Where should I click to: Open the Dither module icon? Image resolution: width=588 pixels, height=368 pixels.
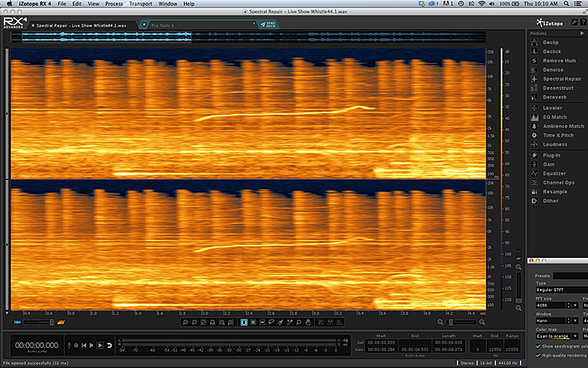coord(534,200)
